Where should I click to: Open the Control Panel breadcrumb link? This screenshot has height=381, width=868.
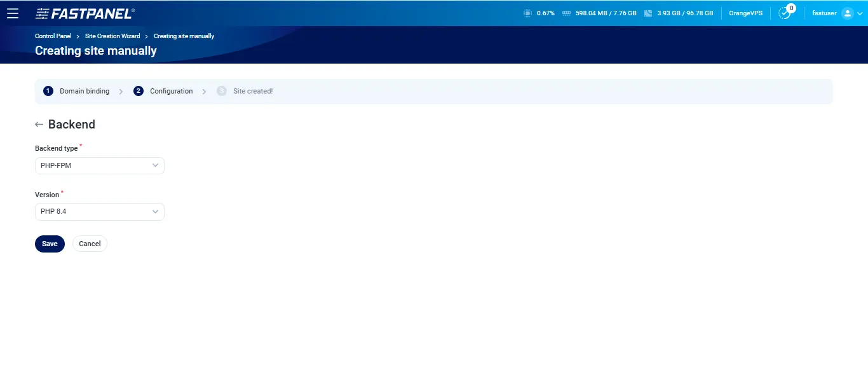[x=53, y=36]
